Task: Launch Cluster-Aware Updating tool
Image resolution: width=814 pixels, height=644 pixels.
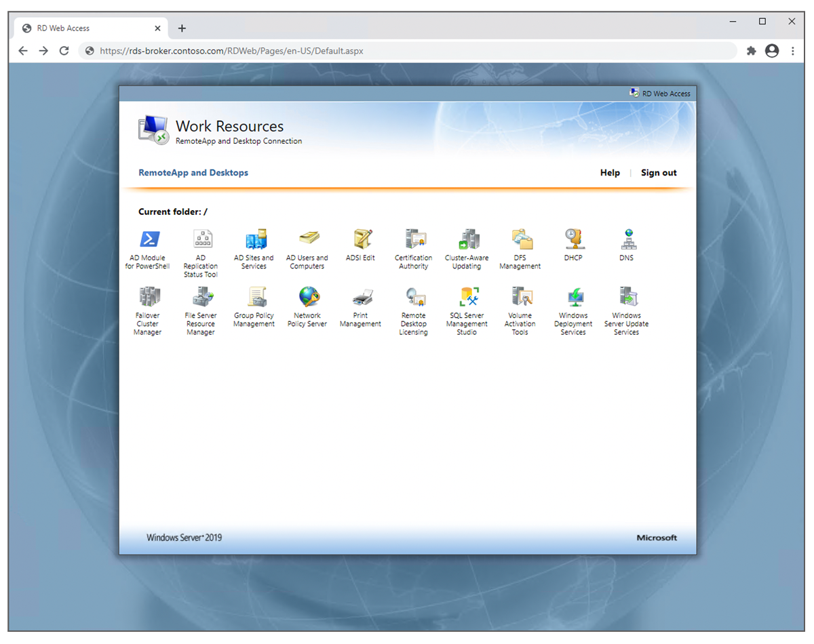Action: click(x=467, y=239)
